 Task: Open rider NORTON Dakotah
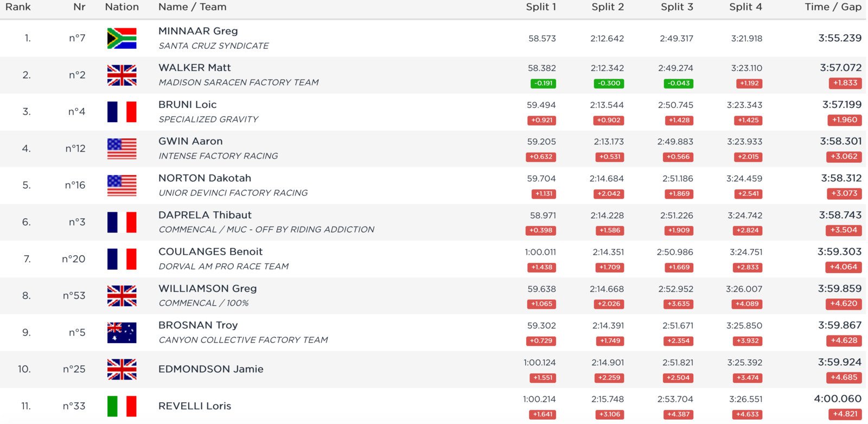click(x=205, y=178)
